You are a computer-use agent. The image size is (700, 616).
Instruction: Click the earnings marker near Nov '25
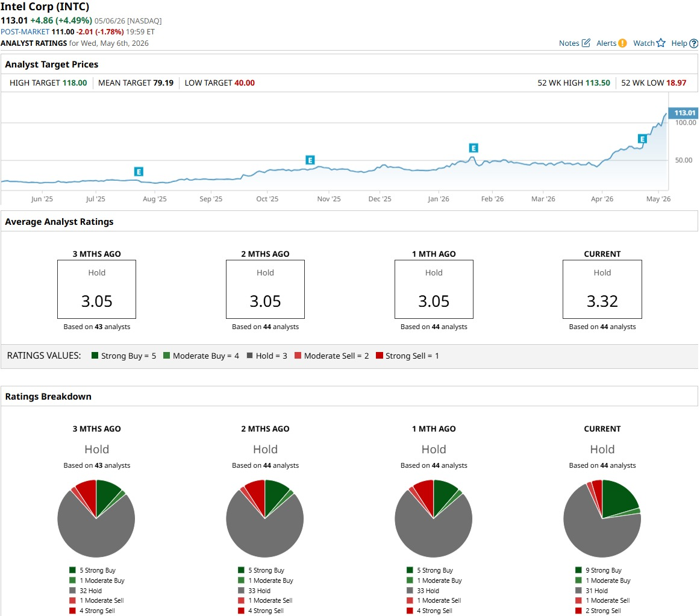pyautogui.click(x=310, y=160)
